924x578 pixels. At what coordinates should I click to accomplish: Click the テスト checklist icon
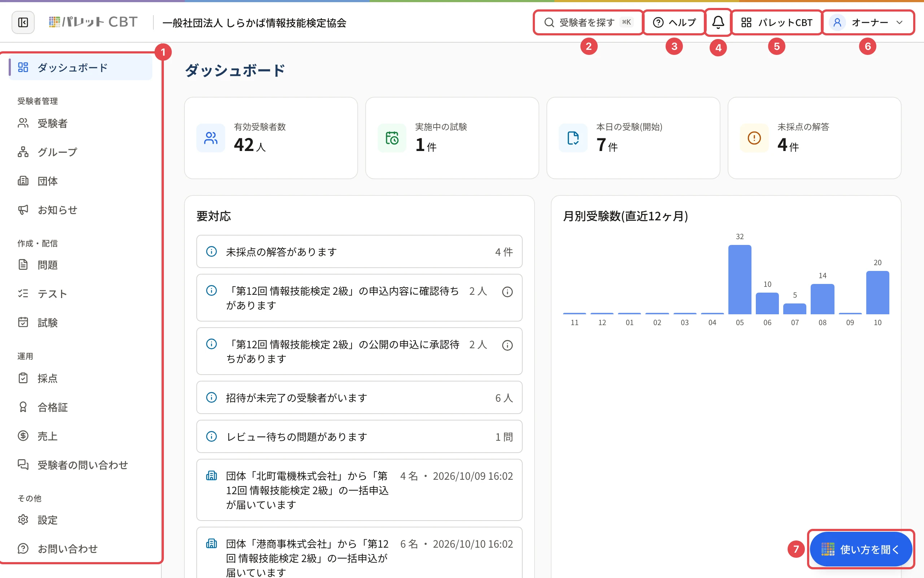[23, 294]
